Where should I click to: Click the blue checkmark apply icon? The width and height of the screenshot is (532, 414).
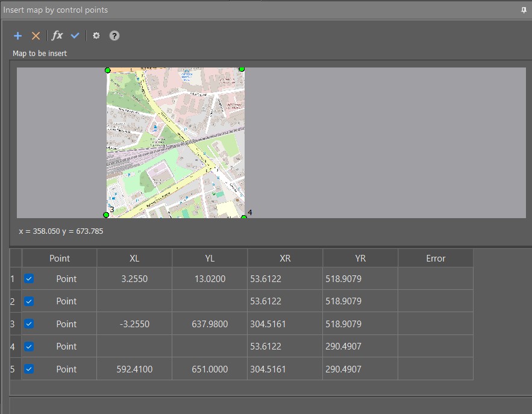(75, 36)
